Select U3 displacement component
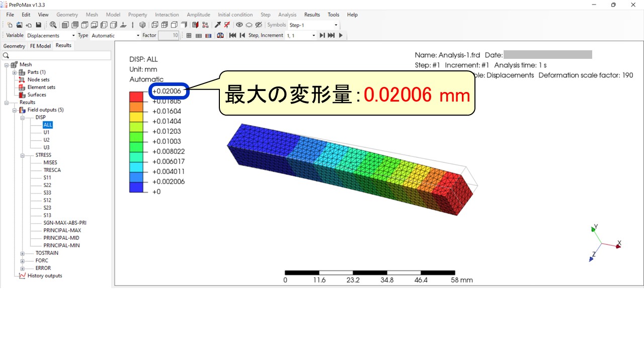Image resolution: width=644 pixels, height=362 pixels. 46,147
